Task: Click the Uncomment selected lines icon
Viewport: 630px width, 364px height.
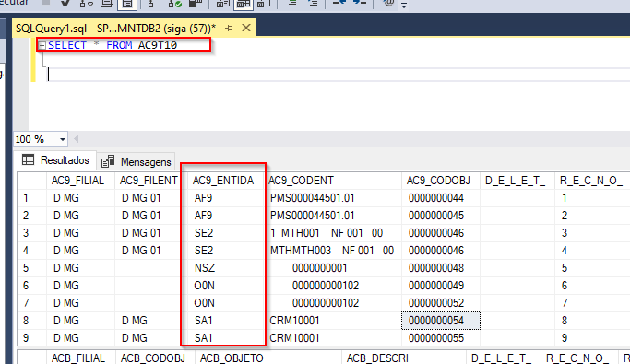Action: (313, 3)
